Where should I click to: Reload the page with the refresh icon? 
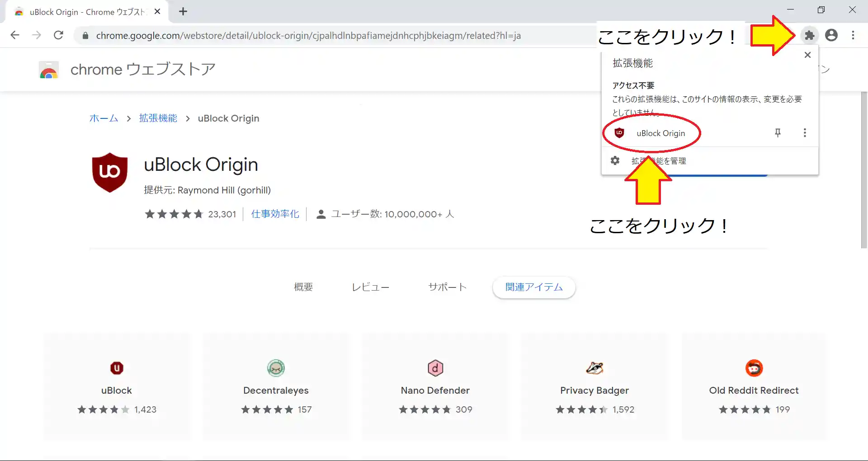click(58, 35)
